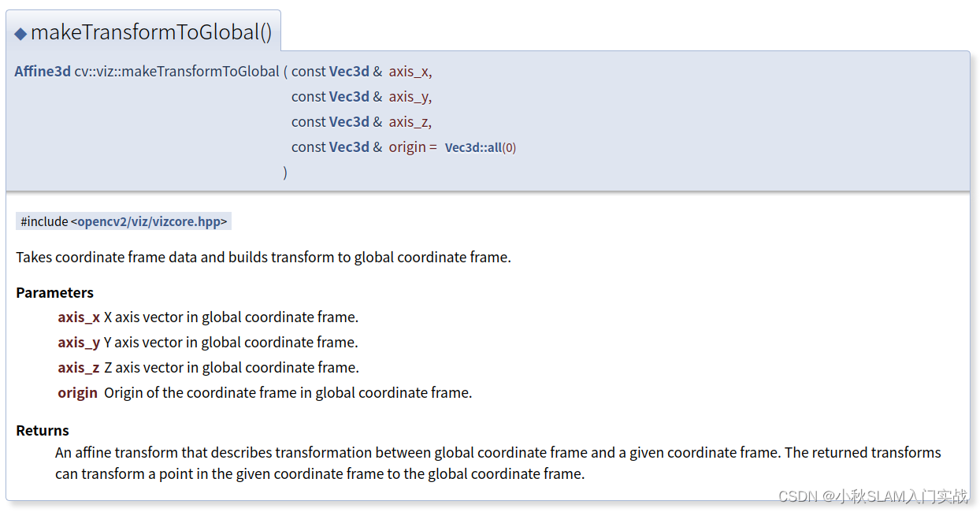
Task: Click the CSDN watermark in the corner
Action: (873, 496)
